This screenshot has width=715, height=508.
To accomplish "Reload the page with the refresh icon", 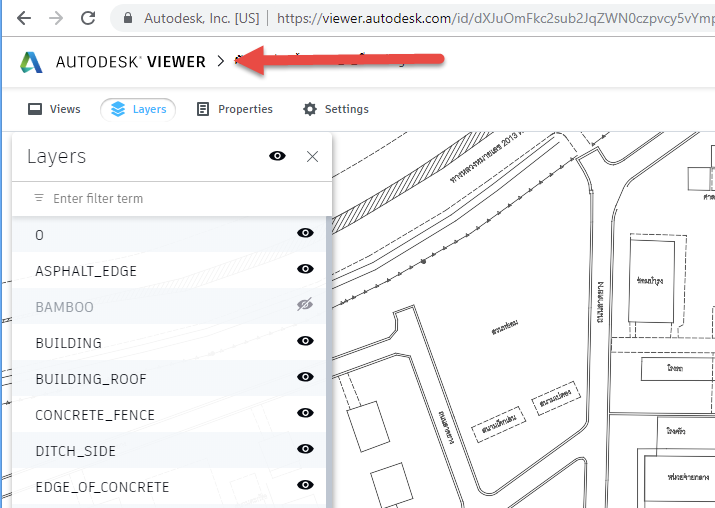I will click(x=88, y=18).
